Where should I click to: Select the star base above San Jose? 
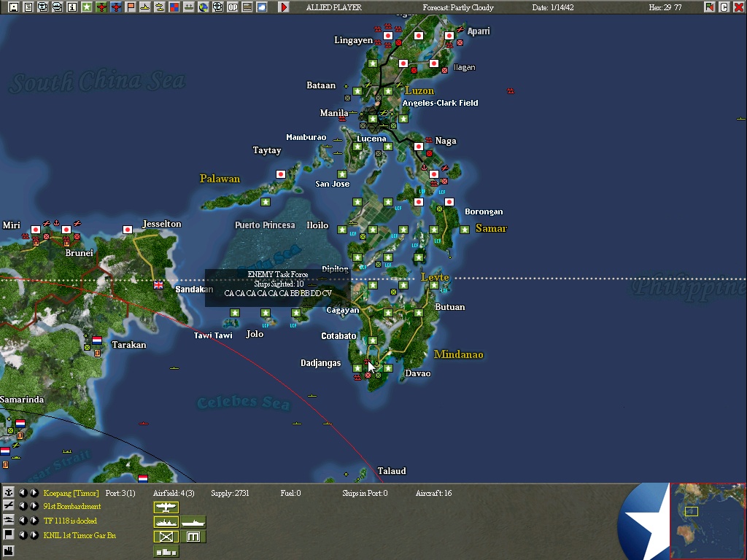(341, 174)
